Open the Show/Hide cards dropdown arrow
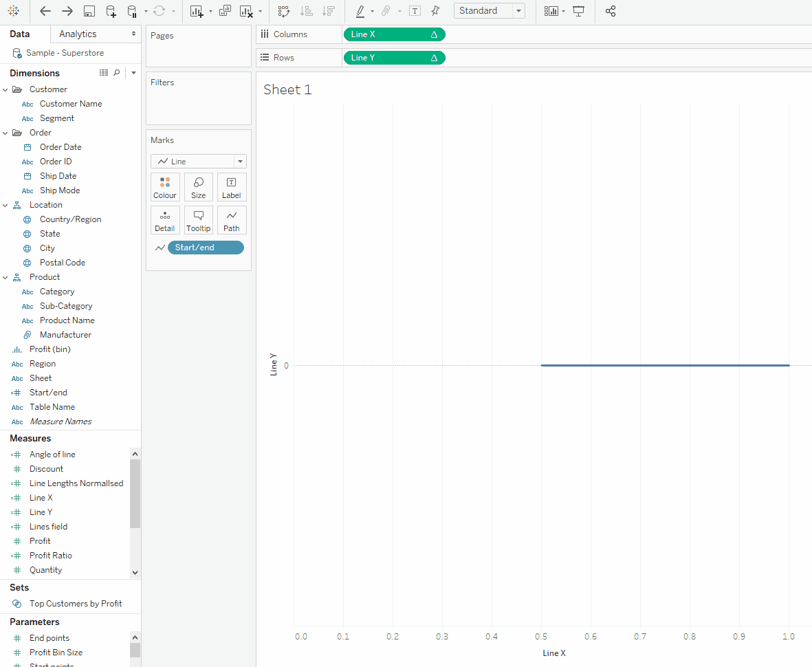 coord(563,12)
